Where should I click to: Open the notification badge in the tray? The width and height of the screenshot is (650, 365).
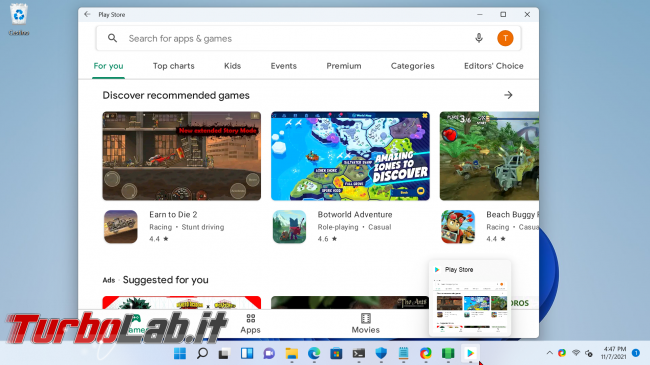pyautogui.click(x=635, y=353)
